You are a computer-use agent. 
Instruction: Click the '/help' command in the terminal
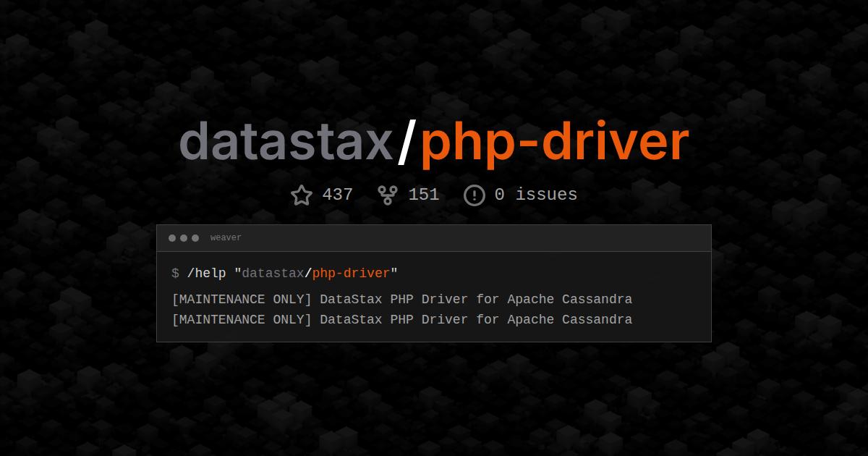pos(207,273)
